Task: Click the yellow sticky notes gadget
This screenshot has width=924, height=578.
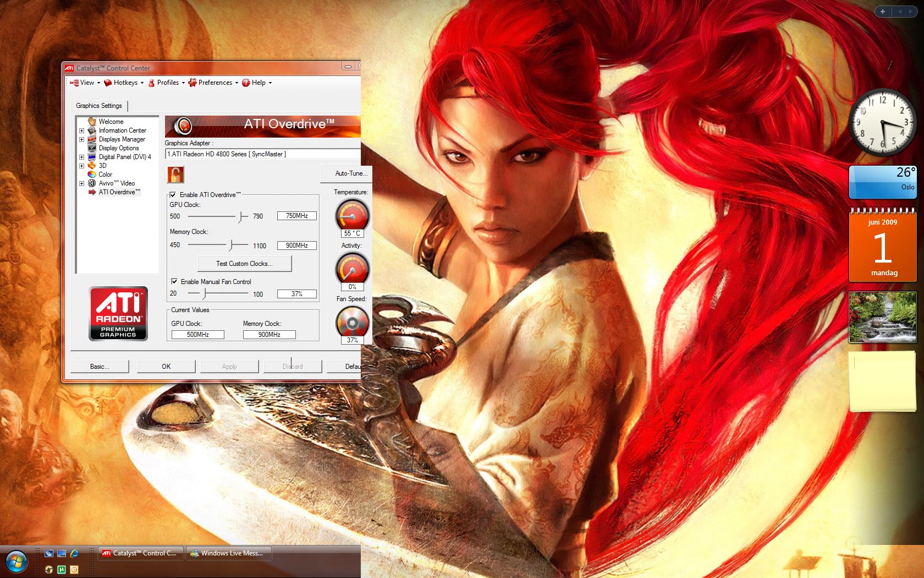Action: click(x=883, y=381)
